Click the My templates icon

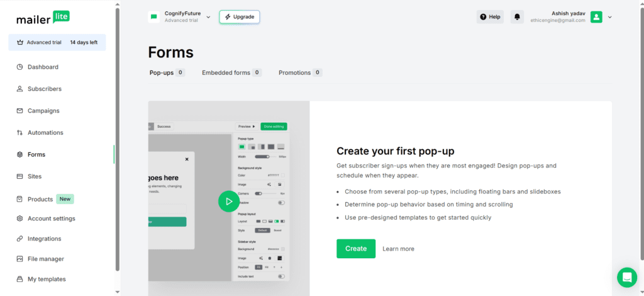19,279
